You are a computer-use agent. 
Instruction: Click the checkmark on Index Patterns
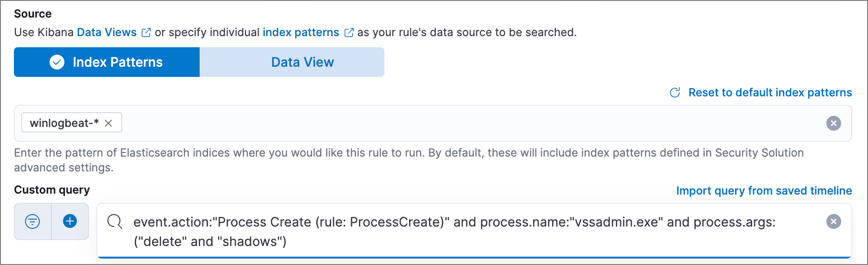57,62
